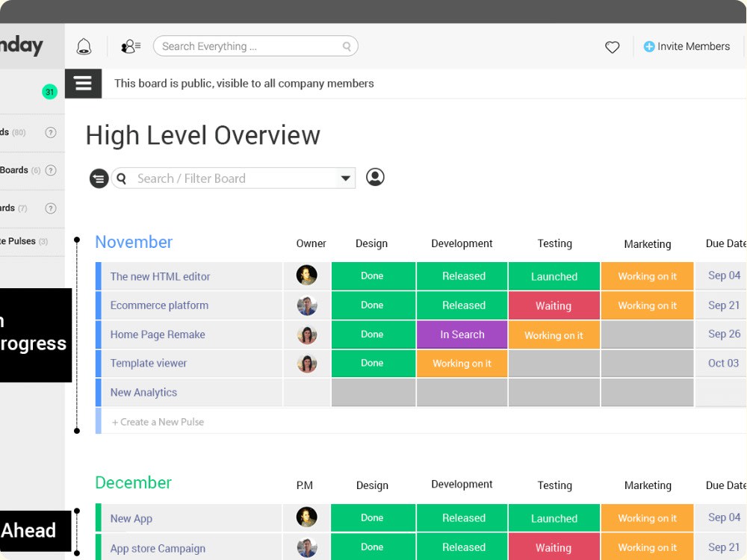The image size is (747, 560).
Task: Click Sep 26 due date for Home Page Remake
Action: (724, 334)
